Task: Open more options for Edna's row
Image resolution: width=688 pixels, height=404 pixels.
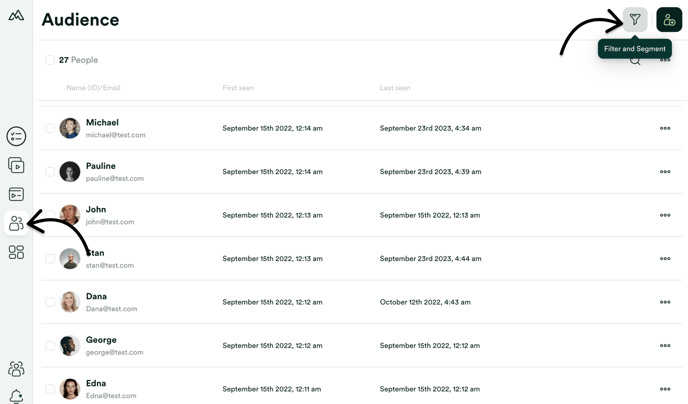Action: tap(665, 389)
